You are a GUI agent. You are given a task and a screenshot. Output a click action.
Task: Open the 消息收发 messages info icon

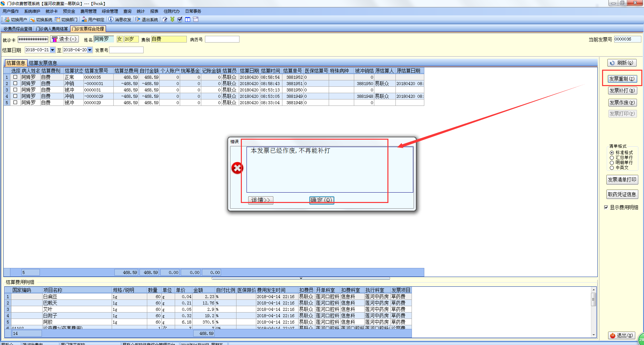tap(111, 19)
